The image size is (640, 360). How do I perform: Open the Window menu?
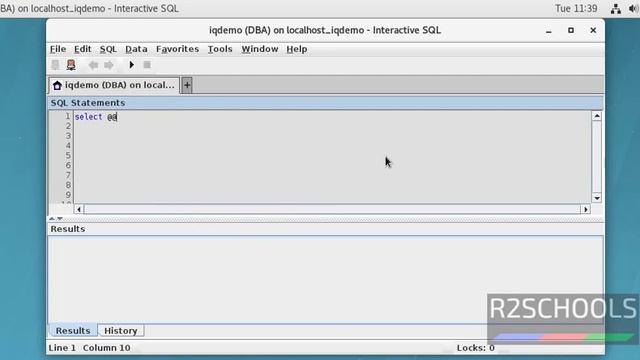260,49
